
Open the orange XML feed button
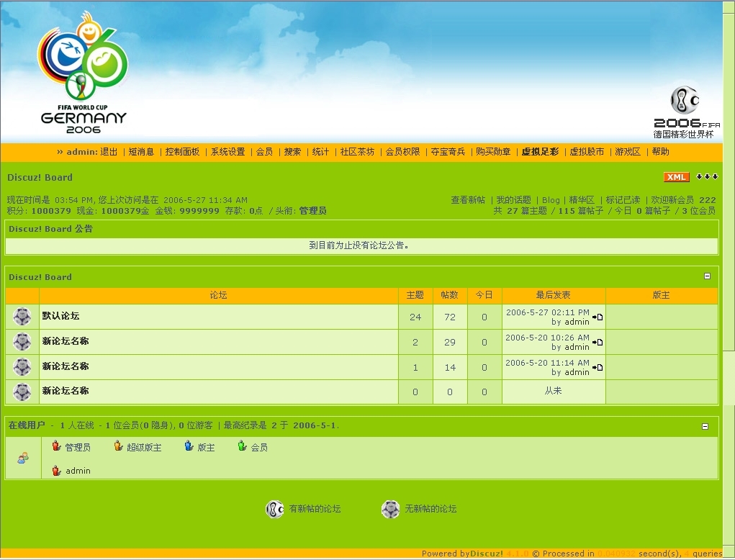coord(677,177)
